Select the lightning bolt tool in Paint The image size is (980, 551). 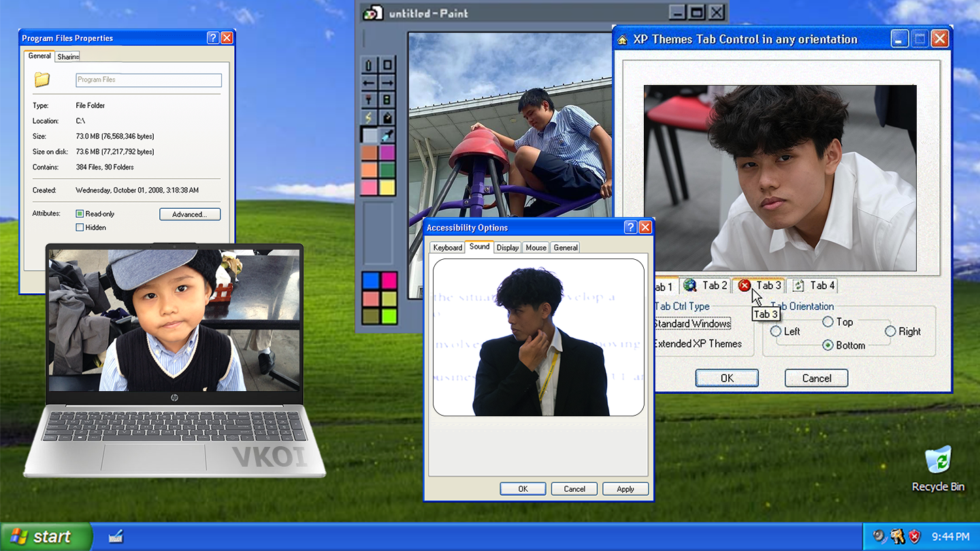[369, 118]
